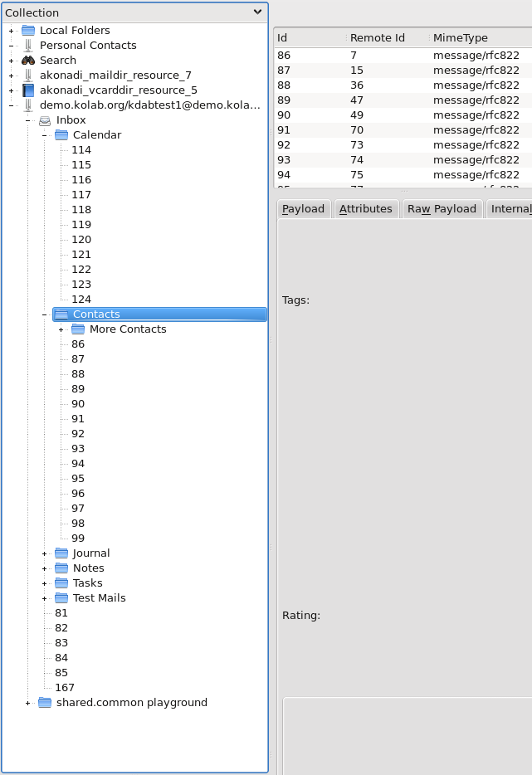
Task: Switch to the Attributes tab
Action: [365, 209]
